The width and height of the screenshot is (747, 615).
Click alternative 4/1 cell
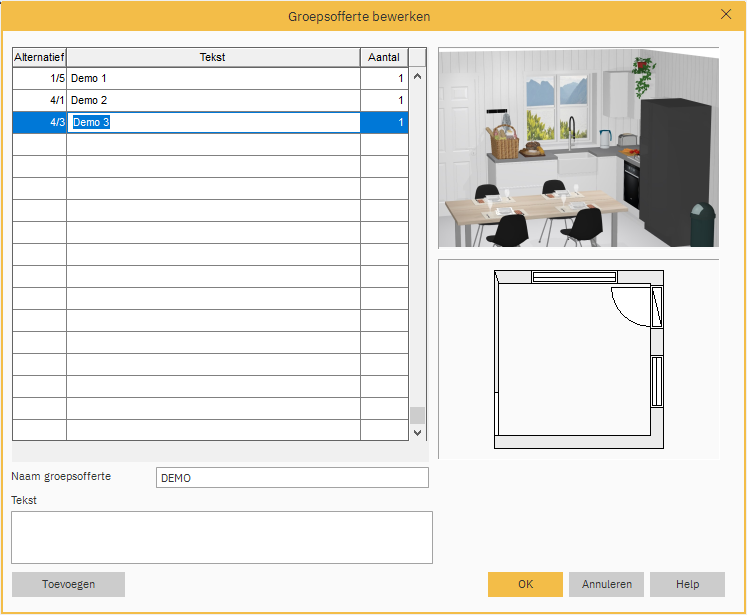(39, 100)
